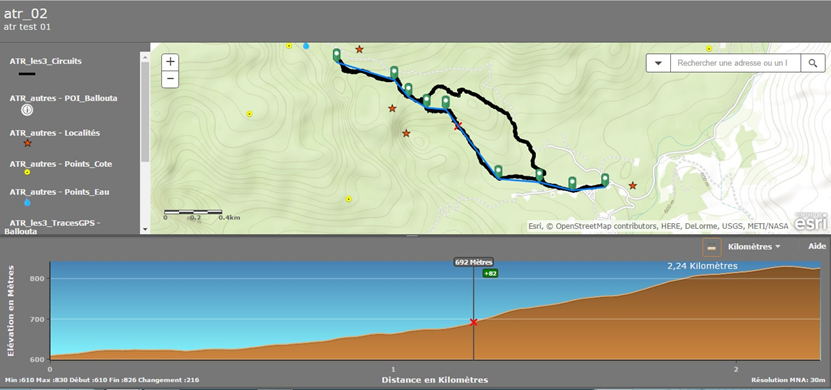The width and height of the screenshot is (831, 390).
Task: Select the ATR_les3_Circuits legend label
Action: (x=46, y=61)
